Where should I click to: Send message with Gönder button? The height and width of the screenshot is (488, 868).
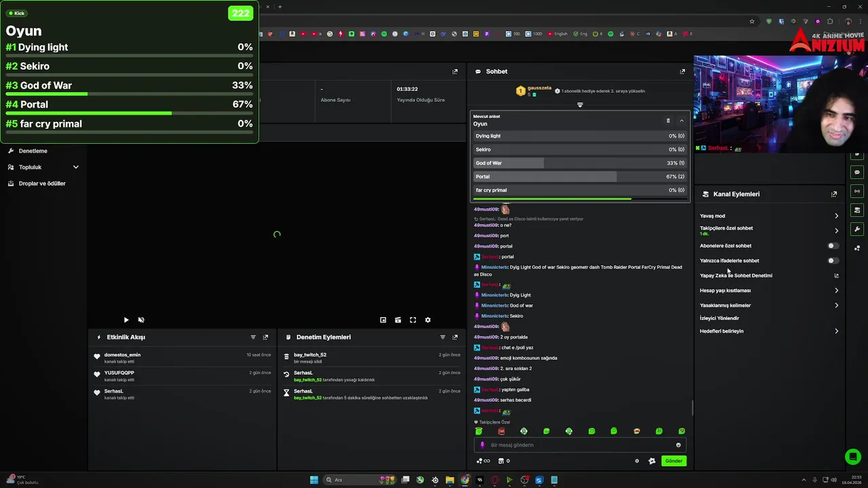(673, 461)
